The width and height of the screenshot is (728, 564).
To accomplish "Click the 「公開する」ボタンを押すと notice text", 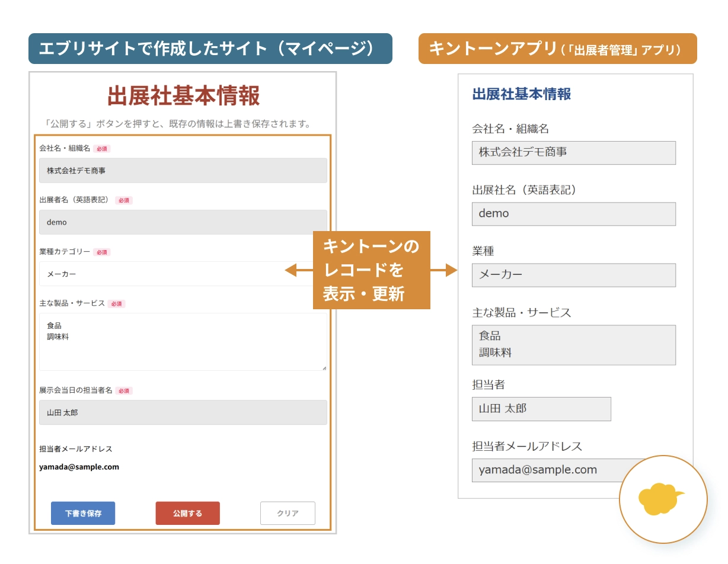I will 178,124.
